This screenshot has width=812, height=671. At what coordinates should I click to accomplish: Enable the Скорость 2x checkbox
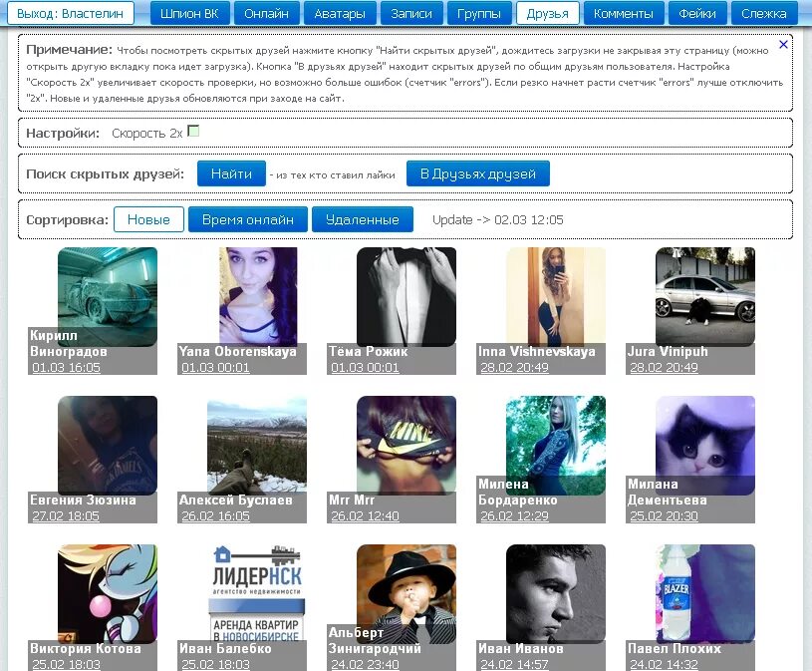click(x=193, y=131)
